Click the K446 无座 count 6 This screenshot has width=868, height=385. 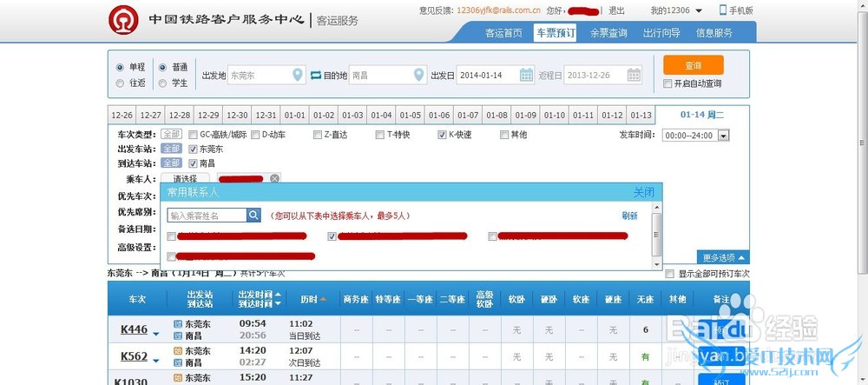646,330
